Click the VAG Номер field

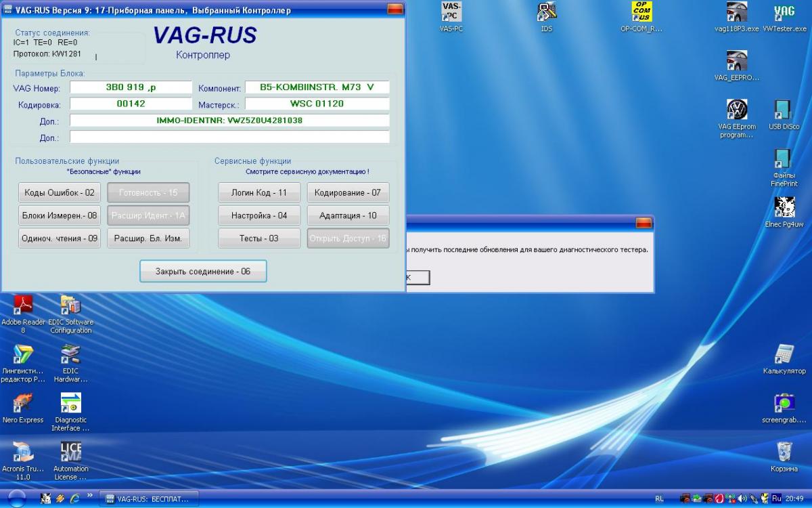131,87
